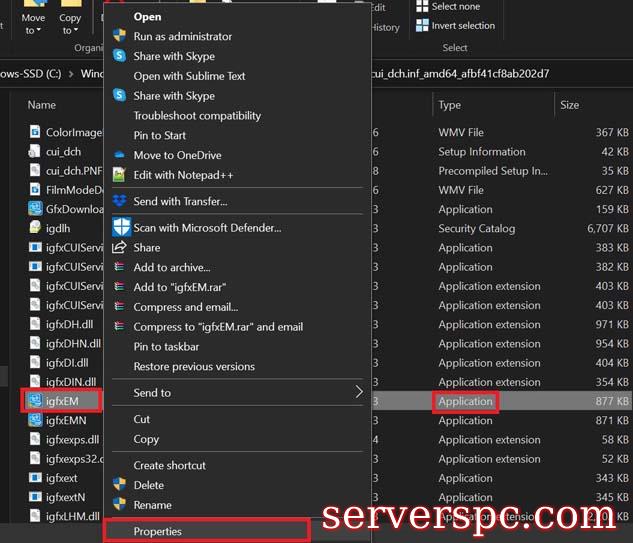633x543 pixels.
Task: Click the shield icon next to Run as administrator
Action: coord(120,37)
